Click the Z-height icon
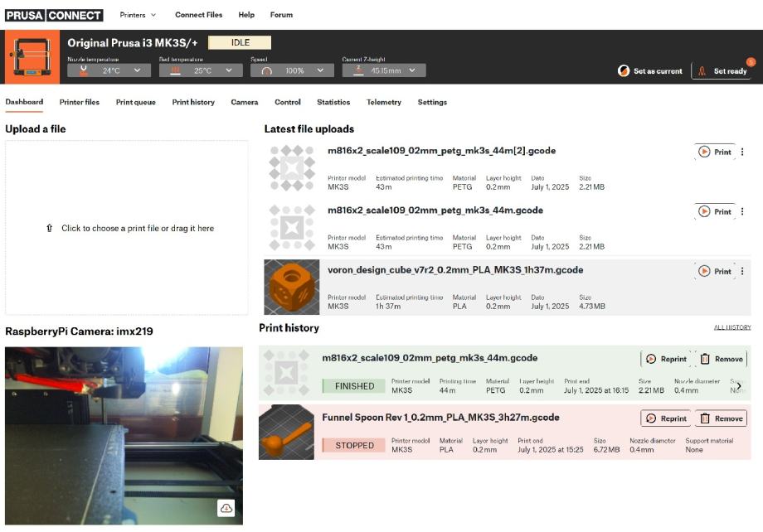This screenshot has width=763, height=532. click(358, 70)
